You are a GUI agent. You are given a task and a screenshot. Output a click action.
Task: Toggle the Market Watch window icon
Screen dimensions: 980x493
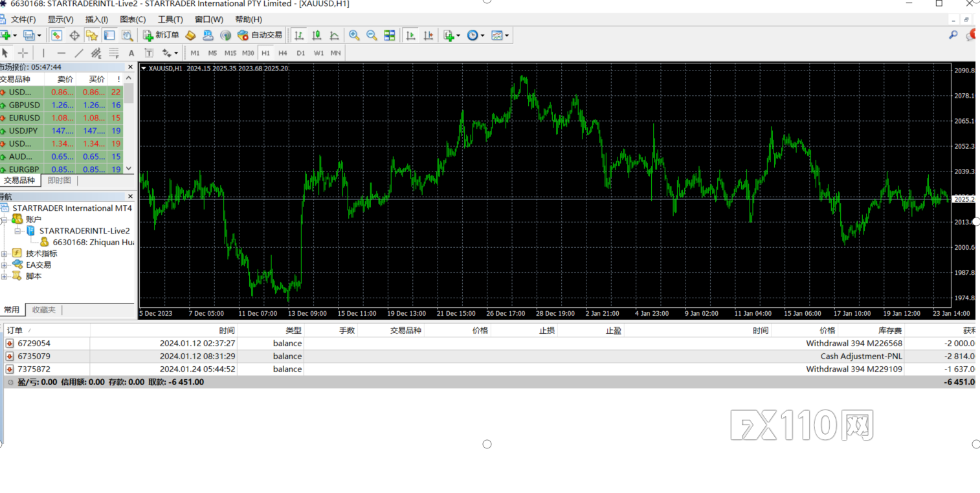point(57,35)
